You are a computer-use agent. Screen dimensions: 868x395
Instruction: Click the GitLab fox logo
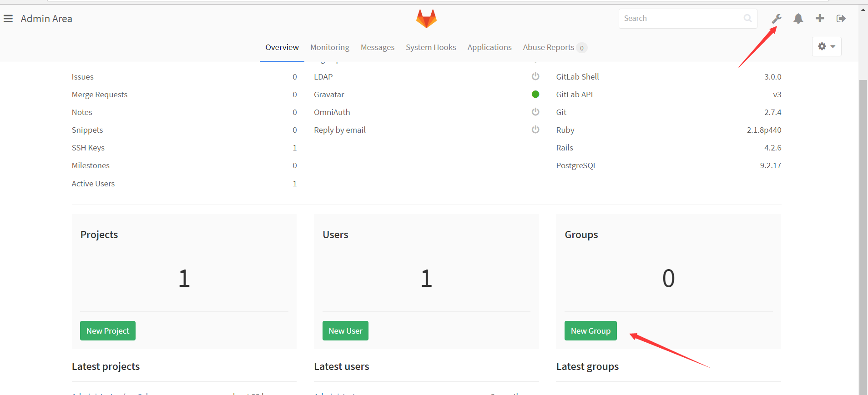tap(426, 19)
